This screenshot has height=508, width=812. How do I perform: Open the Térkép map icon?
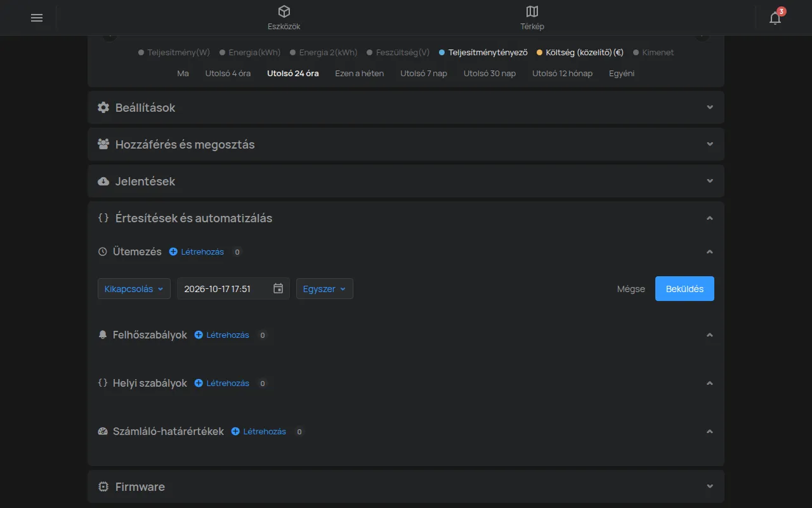[x=532, y=11]
